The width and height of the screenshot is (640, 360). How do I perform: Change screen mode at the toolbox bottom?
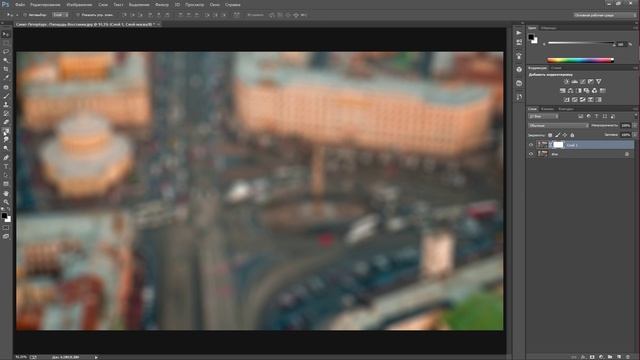tap(6, 236)
